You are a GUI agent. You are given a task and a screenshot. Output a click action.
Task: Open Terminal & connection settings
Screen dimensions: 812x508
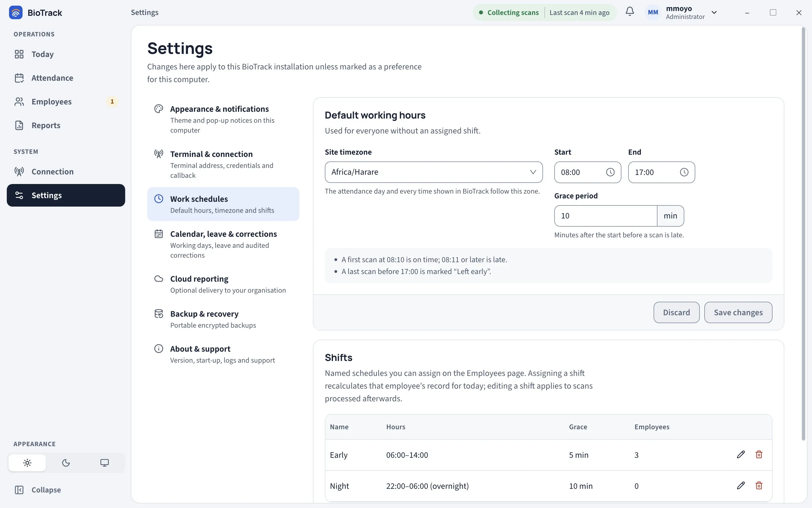coord(223,164)
